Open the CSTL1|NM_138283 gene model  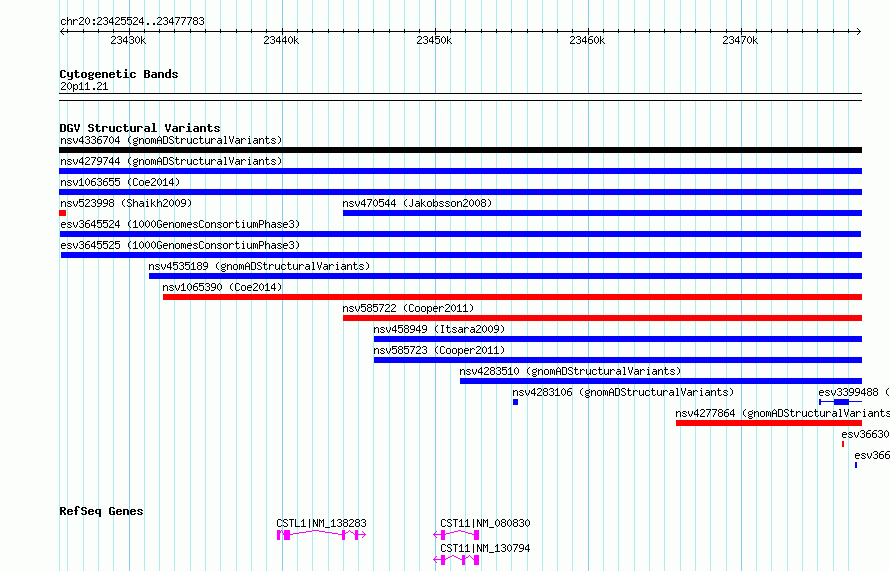(x=321, y=535)
